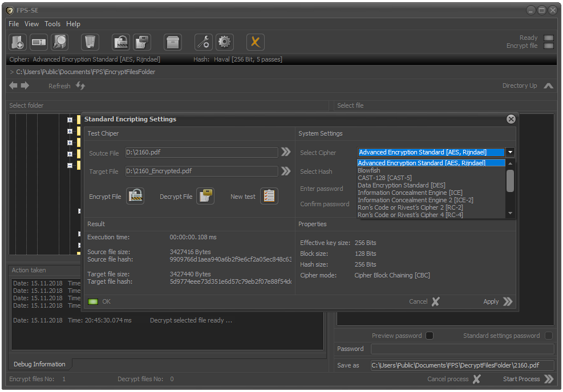This screenshot has height=392, width=563.
Task: Click the New test checklist icon
Action: pyautogui.click(x=269, y=196)
